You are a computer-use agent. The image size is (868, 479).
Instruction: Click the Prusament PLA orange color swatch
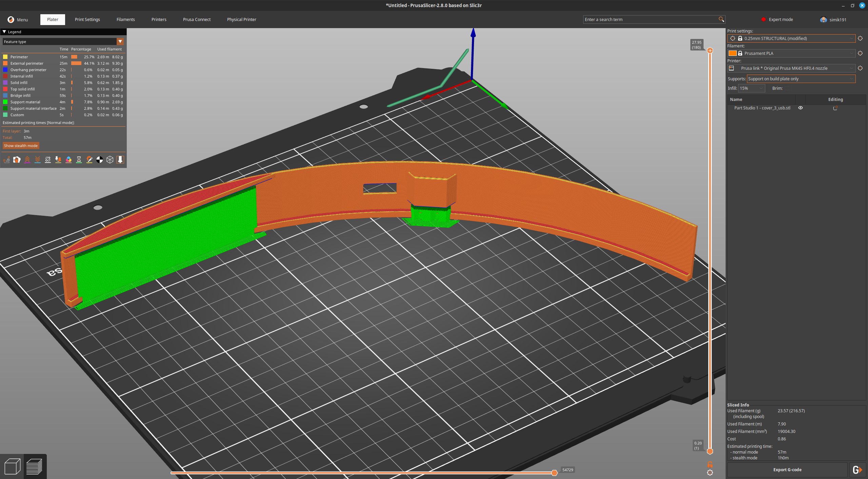(732, 53)
